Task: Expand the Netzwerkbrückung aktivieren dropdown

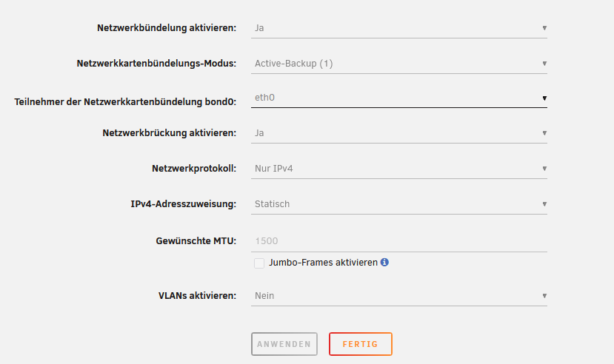Action: click(399, 133)
